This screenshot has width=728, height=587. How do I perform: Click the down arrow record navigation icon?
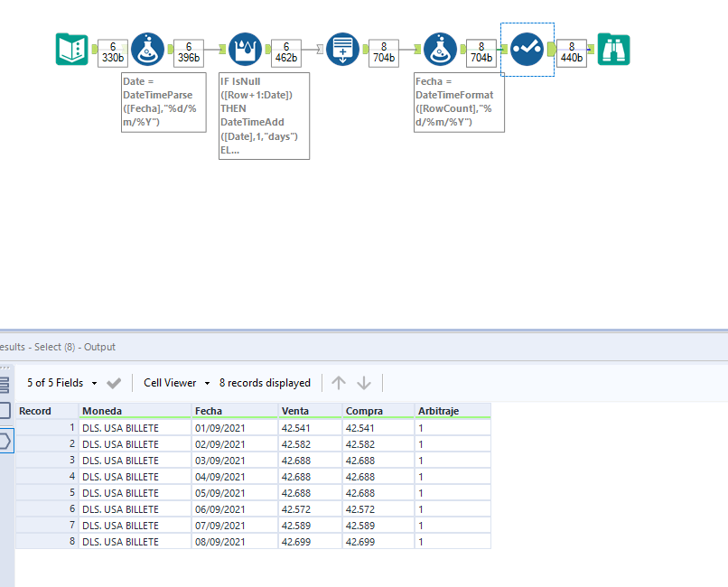tap(364, 383)
